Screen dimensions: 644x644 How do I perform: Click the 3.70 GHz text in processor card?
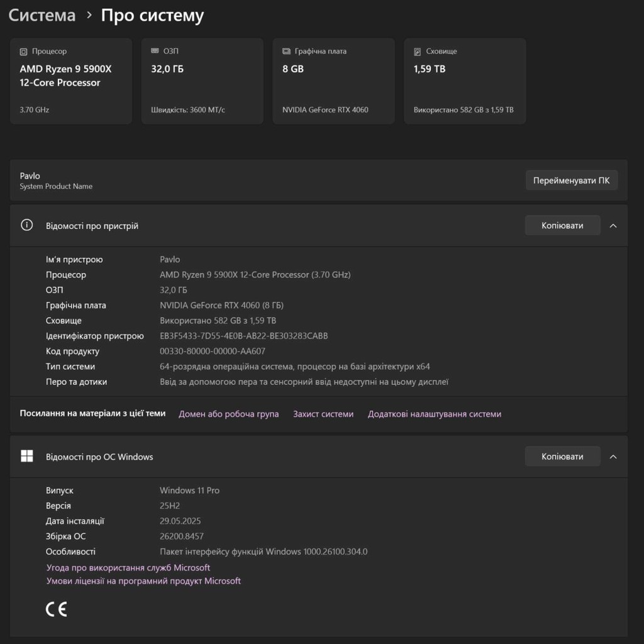coord(34,110)
